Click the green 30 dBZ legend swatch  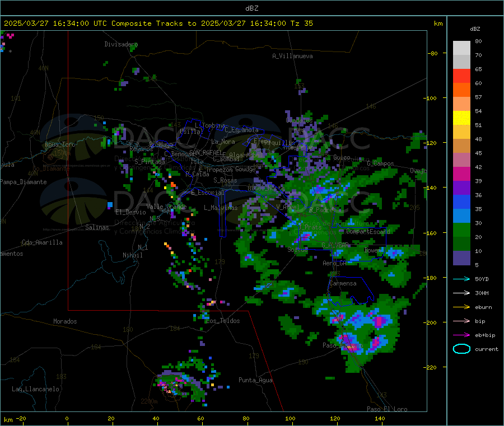[x=461, y=230]
